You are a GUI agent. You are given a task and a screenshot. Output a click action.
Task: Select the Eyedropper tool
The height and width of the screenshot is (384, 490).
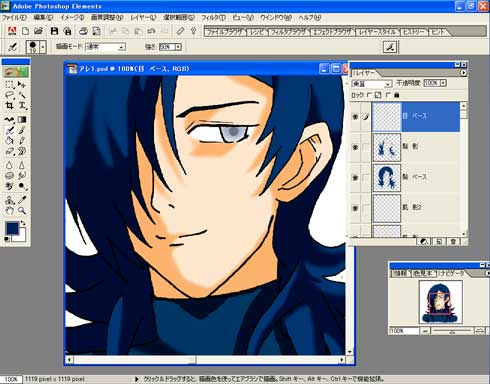[x=22, y=200]
